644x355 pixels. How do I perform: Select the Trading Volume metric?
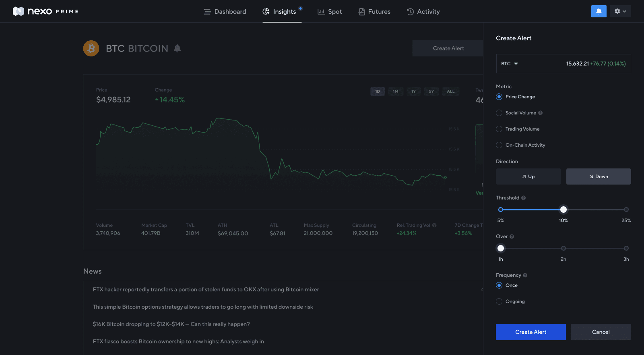[499, 129]
